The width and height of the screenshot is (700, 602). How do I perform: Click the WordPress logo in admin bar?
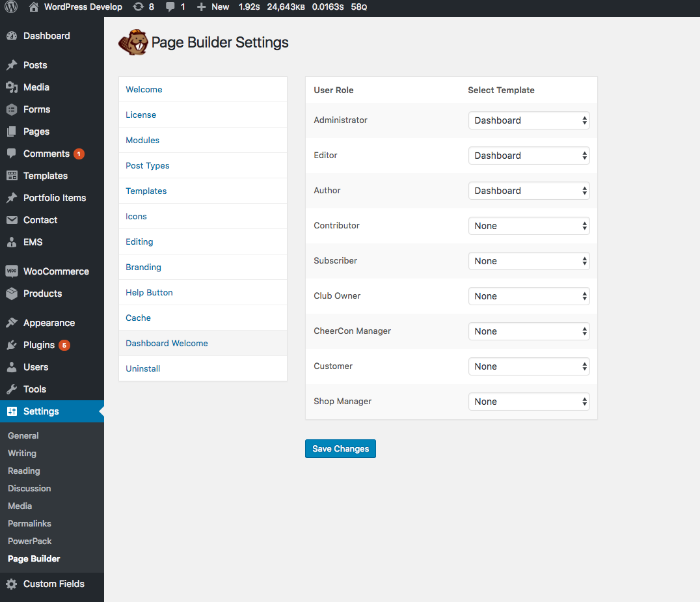[x=10, y=7]
